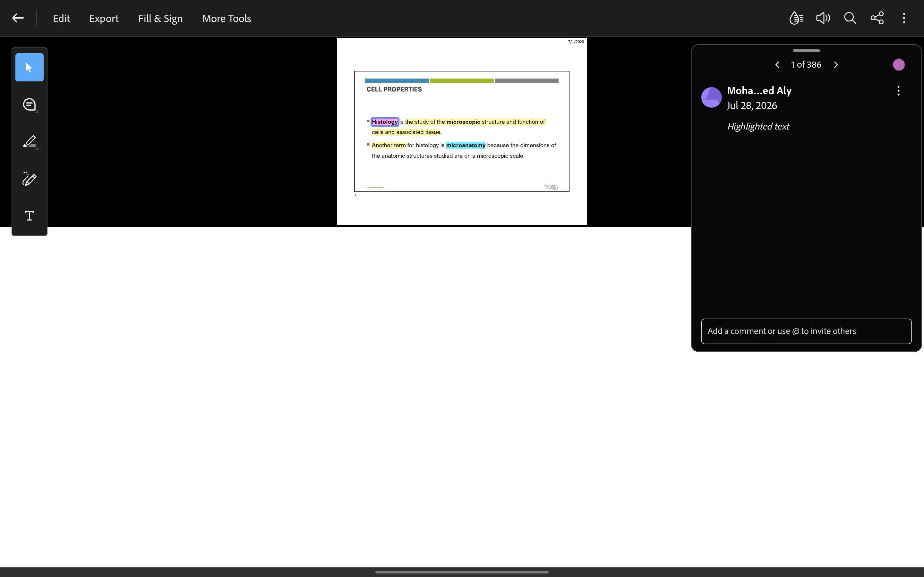
Task: Go back with the arrow
Action: pyautogui.click(x=18, y=18)
